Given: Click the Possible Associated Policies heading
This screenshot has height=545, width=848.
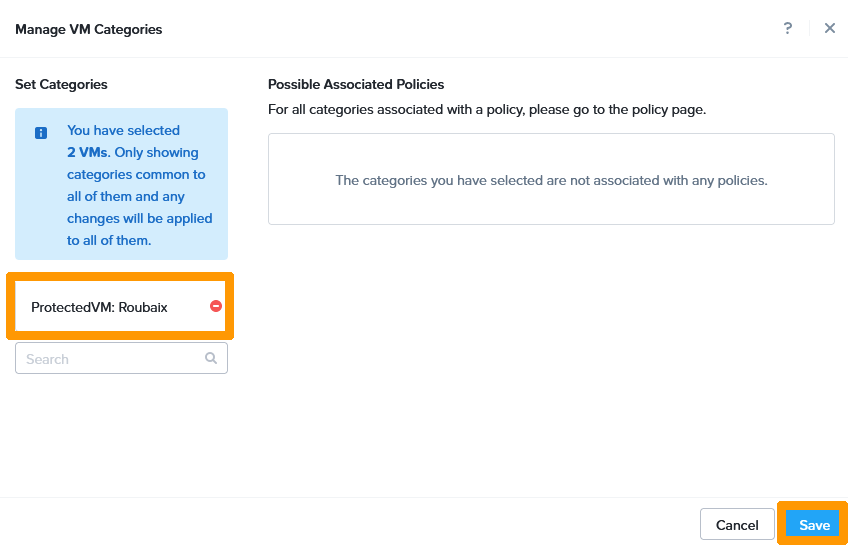Looking at the screenshot, I should click(356, 85).
